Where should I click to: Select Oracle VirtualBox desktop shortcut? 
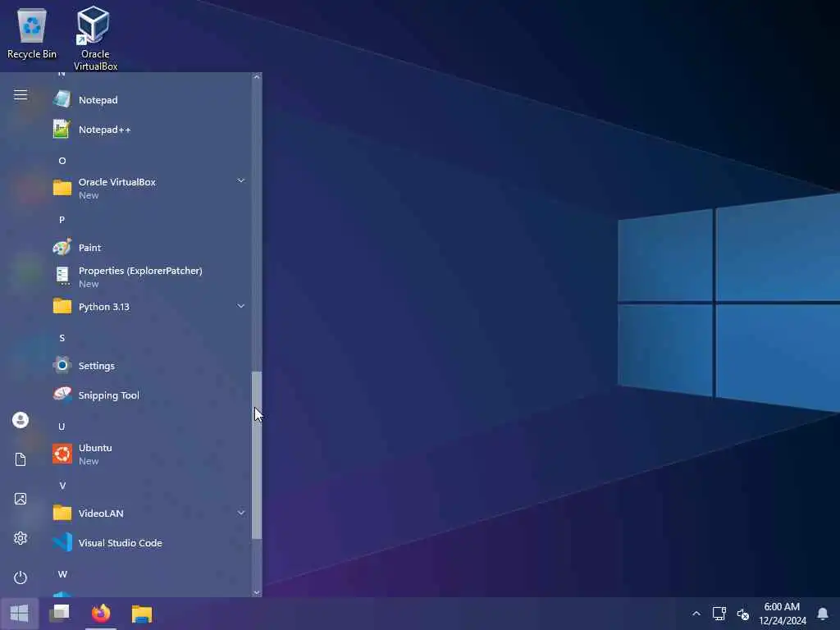[x=95, y=38]
